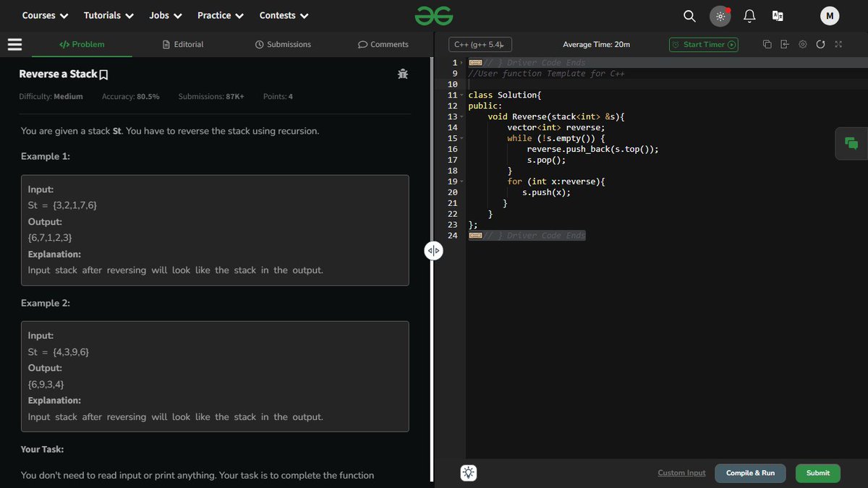Expand the Contests menu

pyautogui.click(x=284, y=15)
